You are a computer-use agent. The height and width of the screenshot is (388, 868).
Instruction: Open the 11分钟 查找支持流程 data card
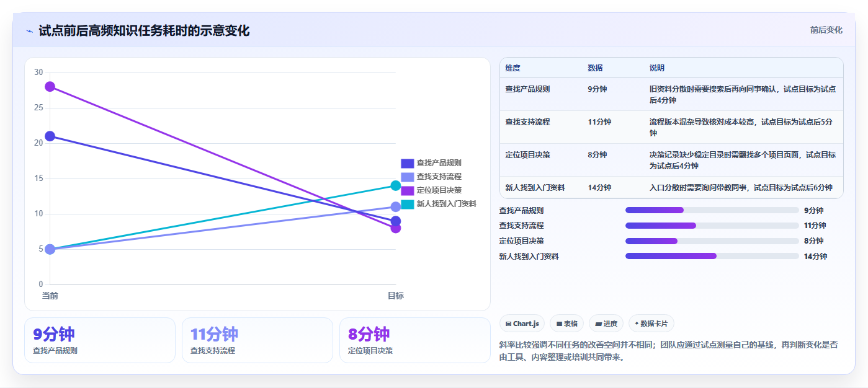click(x=257, y=340)
